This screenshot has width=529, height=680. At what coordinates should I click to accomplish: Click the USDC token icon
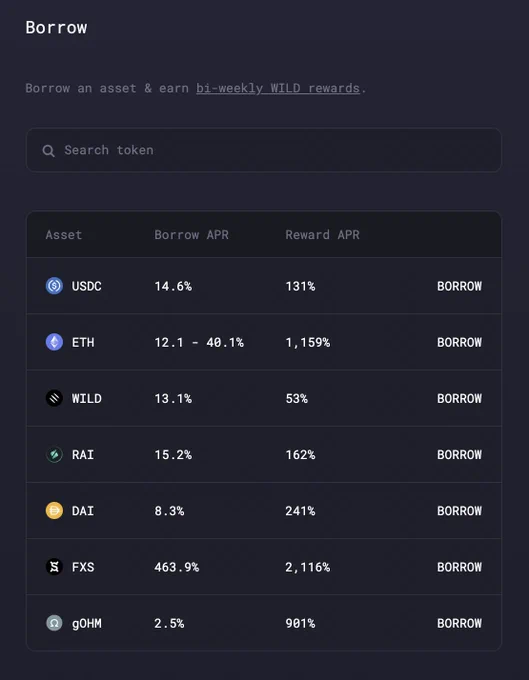click(x=54, y=286)
